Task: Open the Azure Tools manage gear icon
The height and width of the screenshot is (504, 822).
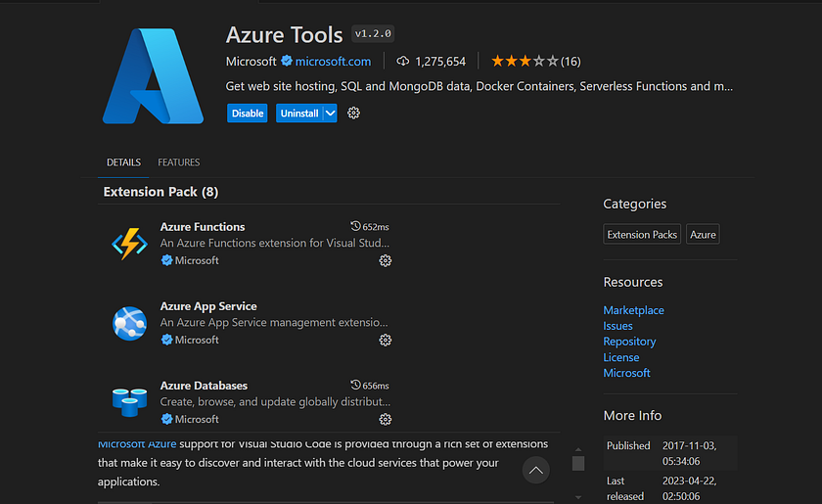Action: pos(354,114)
